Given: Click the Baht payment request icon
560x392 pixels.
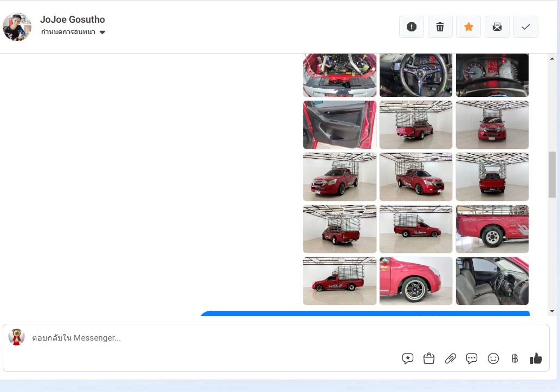Looking at the screenshot, I should pyautogui.click(x=515, y=358).
